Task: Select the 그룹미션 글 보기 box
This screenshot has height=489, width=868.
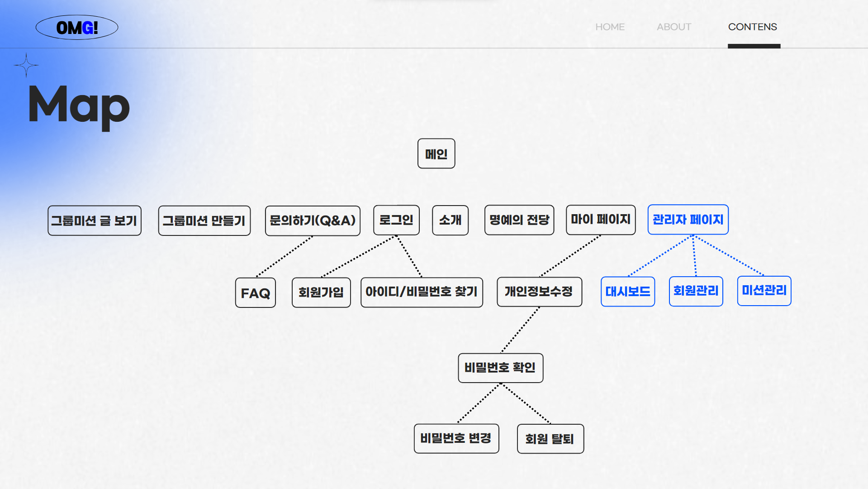Action: tap(95, 221)
